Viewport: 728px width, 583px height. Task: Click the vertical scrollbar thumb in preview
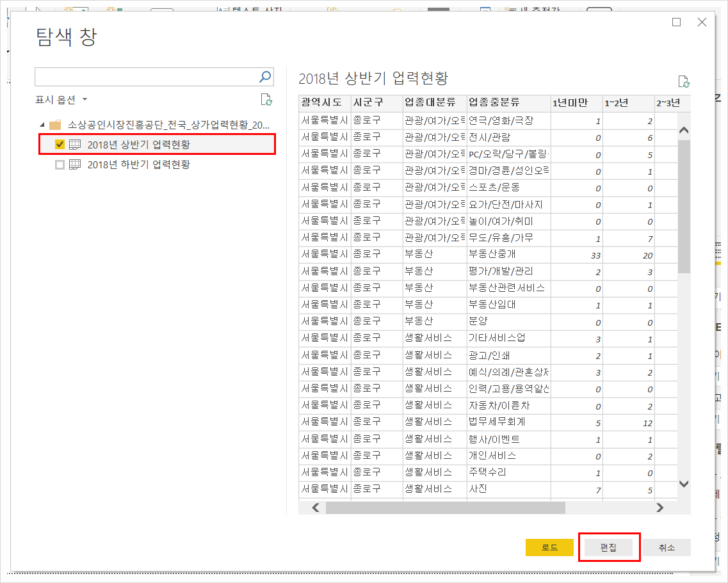click(x=684, y=207)
